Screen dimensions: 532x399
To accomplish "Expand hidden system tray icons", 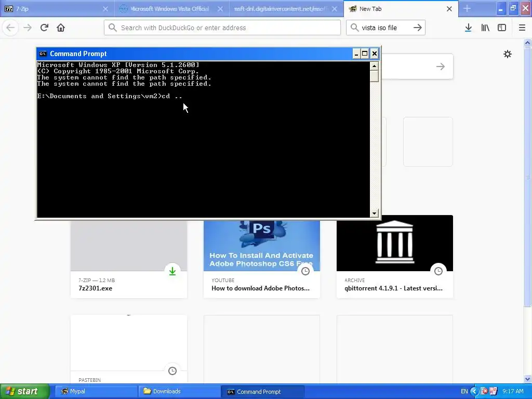I will [x=475, y=391].
